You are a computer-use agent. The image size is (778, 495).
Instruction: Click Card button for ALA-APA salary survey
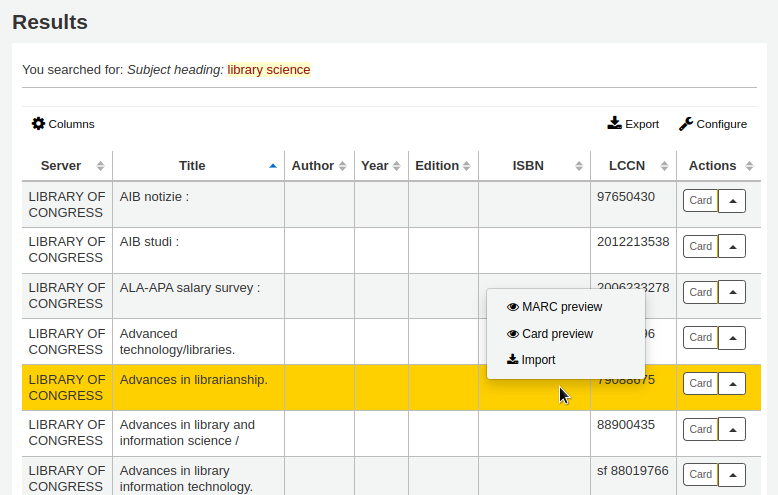click(700, 292)
